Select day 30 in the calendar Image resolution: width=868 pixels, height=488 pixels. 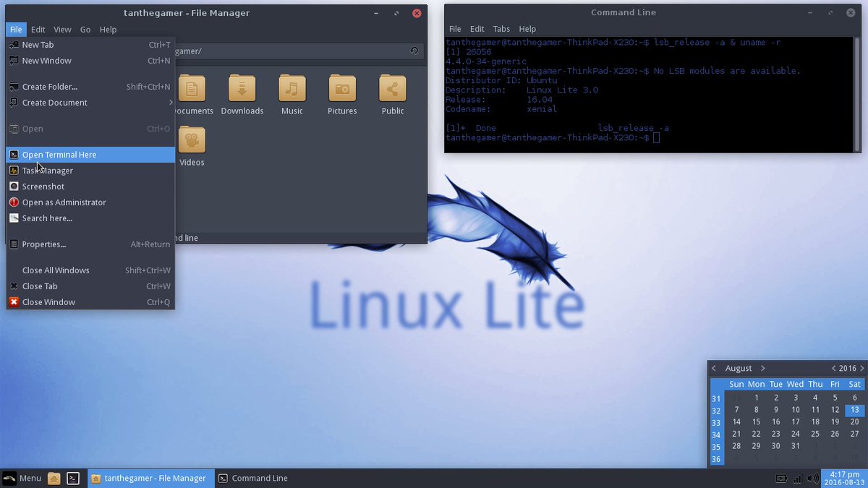(775, 446)
